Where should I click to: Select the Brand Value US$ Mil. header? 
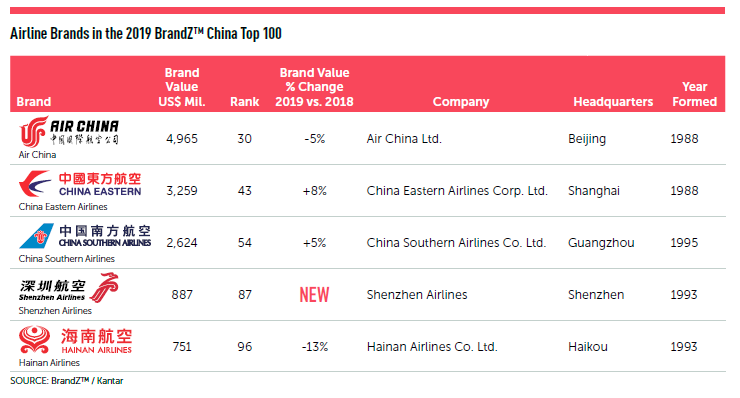point(182,87)
